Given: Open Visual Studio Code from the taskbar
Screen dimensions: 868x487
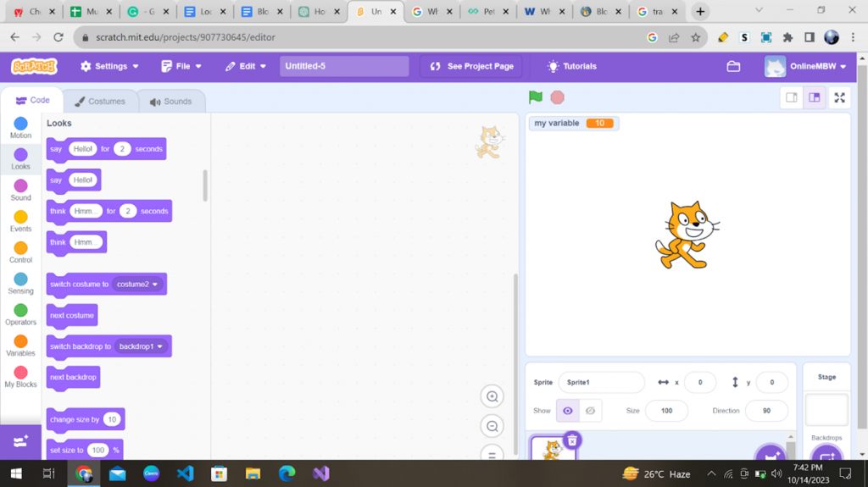Looking at the screenshot, I should [186, 473].
